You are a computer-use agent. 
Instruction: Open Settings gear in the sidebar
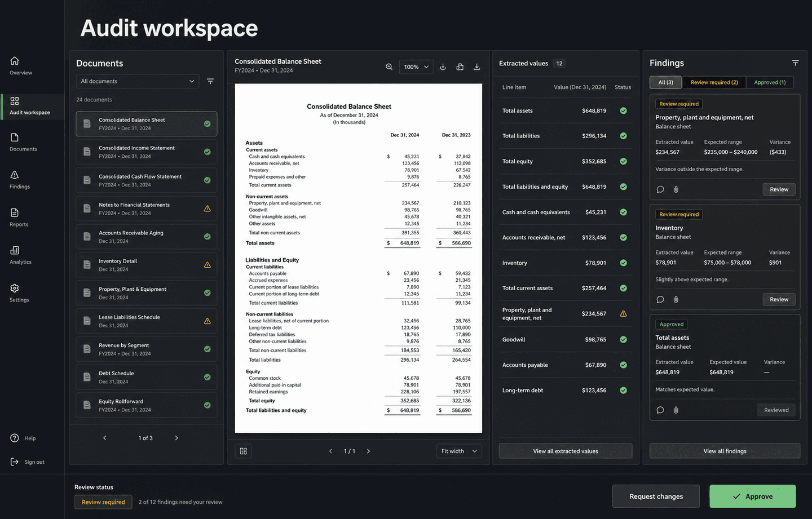[19, 293]
